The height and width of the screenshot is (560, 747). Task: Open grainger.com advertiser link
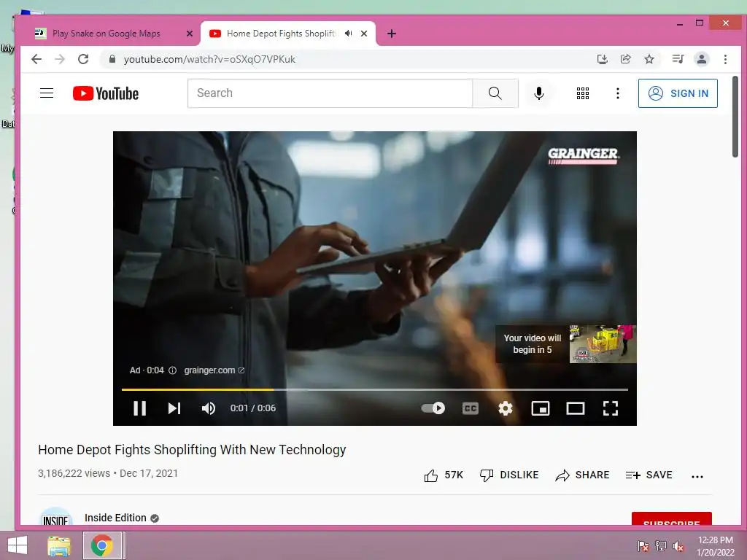pos(214,370)
